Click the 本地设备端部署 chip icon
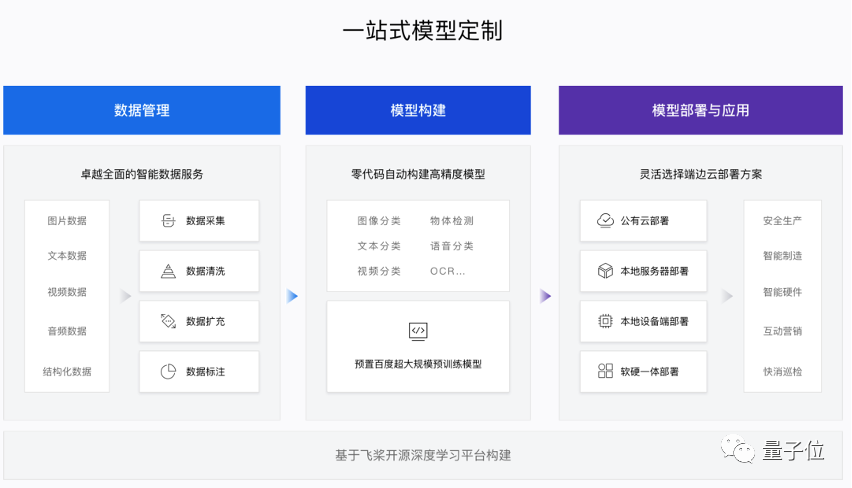 click(605, 321)
